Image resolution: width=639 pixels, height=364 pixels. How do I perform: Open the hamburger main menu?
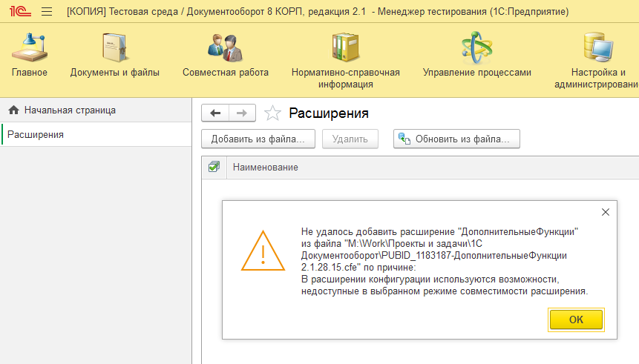[x=47, y=11]
